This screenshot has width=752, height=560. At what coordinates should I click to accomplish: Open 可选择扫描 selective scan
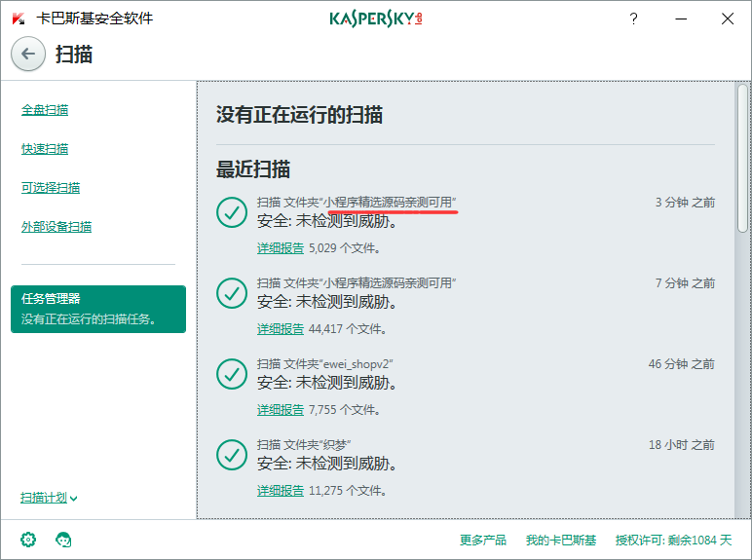(x=51, y=187)
